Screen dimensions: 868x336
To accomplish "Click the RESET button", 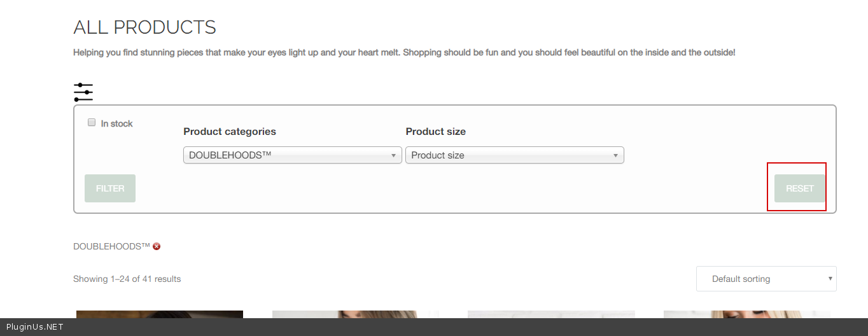I will tap(799, 188).
